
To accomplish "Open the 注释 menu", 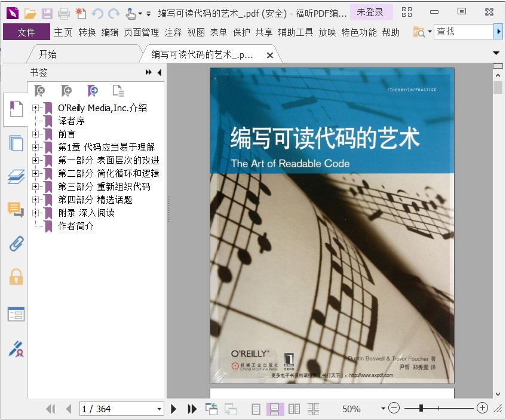I will 173,32.
